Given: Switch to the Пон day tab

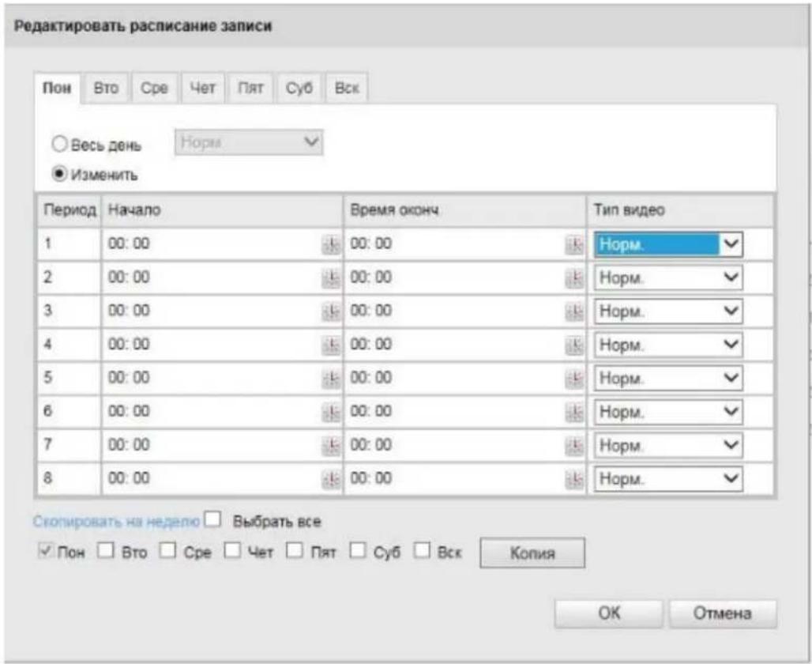Looking at the screenshot, I should point(57,88).
